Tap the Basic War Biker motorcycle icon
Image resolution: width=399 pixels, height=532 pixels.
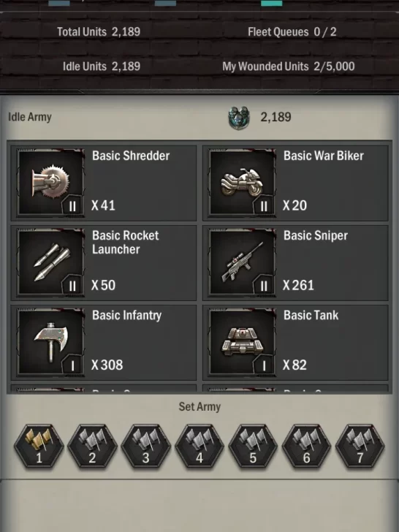[242, 182]
